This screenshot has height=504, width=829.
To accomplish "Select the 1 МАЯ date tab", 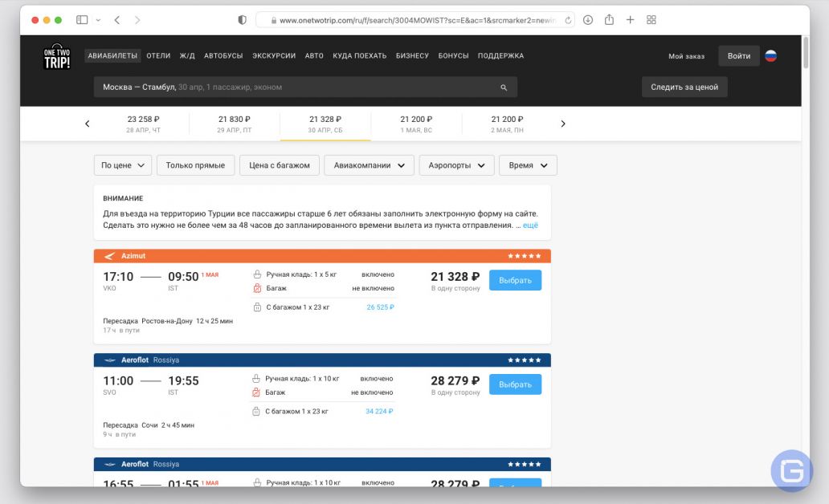I will click(416, 124).
